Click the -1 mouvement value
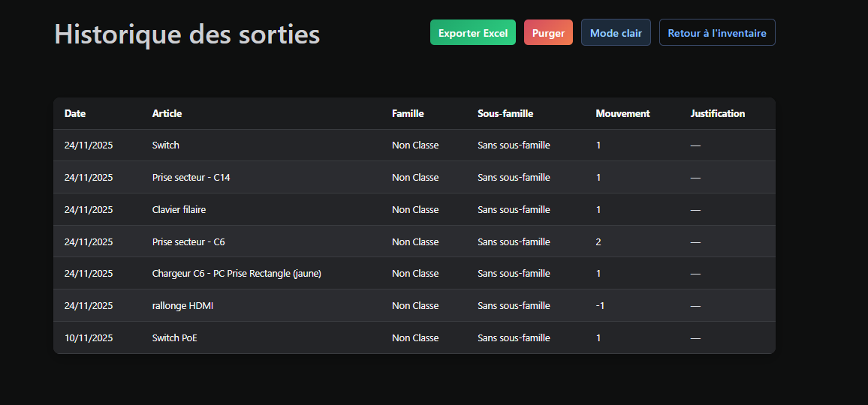 coord(600,306)
